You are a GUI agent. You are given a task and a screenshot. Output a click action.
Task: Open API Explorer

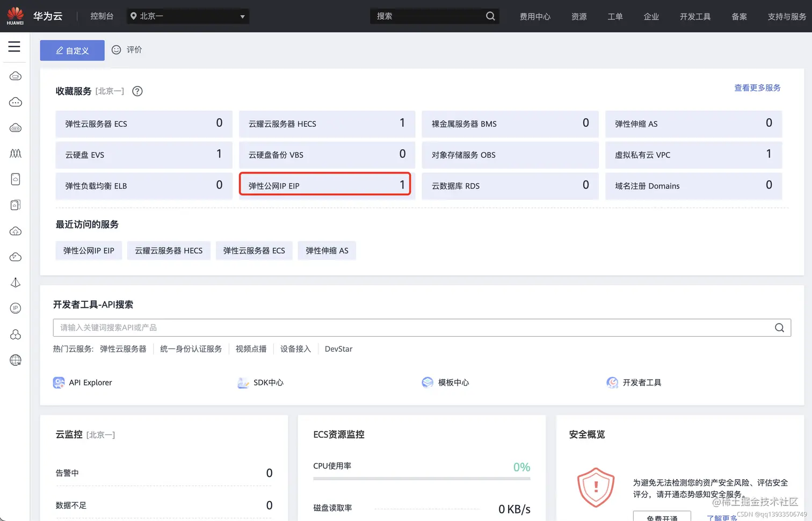(83, 382)
